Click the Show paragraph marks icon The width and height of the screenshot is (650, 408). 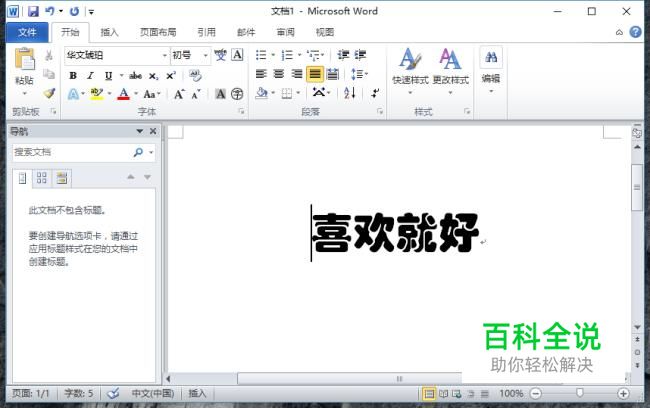point(375,93)
